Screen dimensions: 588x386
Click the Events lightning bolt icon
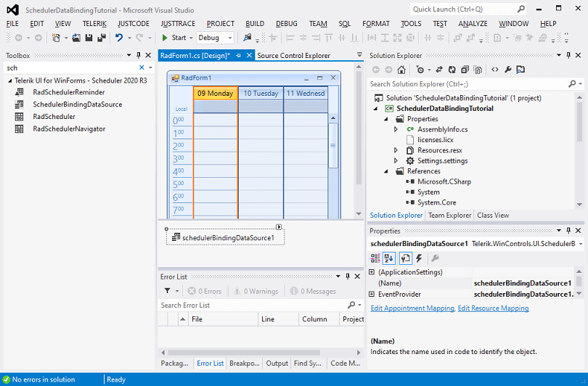[x=420, y=258]
